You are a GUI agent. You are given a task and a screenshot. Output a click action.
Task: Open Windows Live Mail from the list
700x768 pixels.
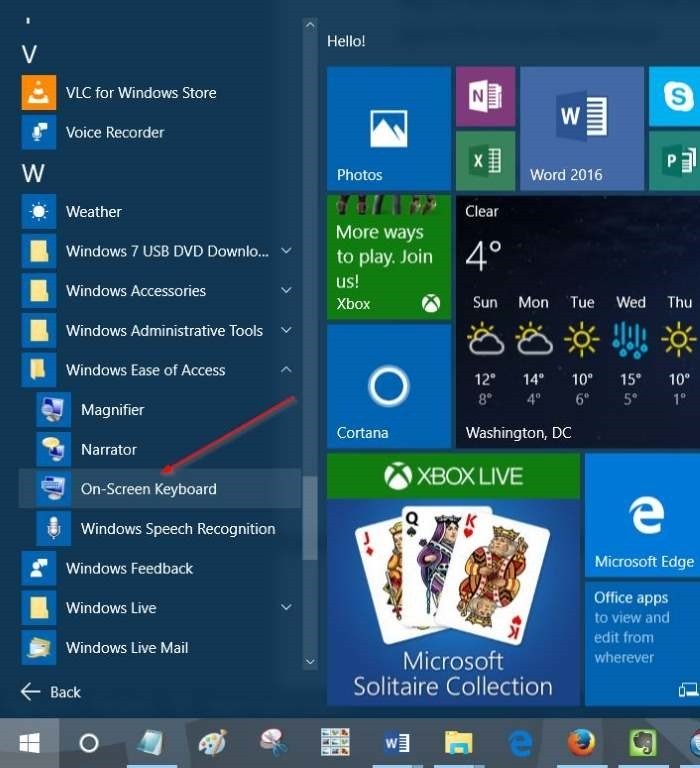pos(126,648)
